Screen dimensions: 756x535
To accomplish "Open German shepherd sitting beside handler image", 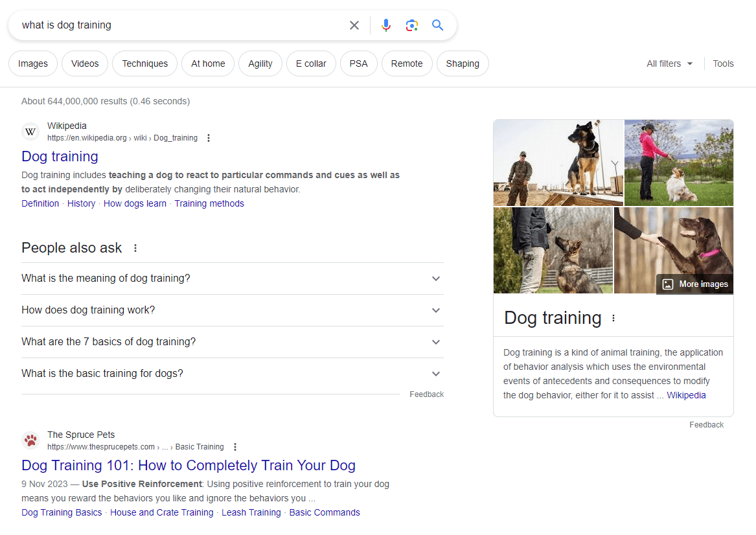I will pos(553,250).
